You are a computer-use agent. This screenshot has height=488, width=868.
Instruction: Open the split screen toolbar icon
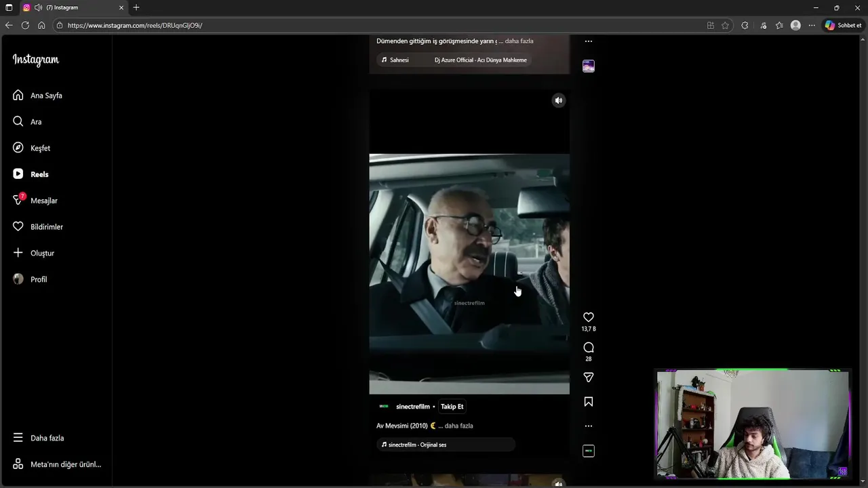click(710, 25)
